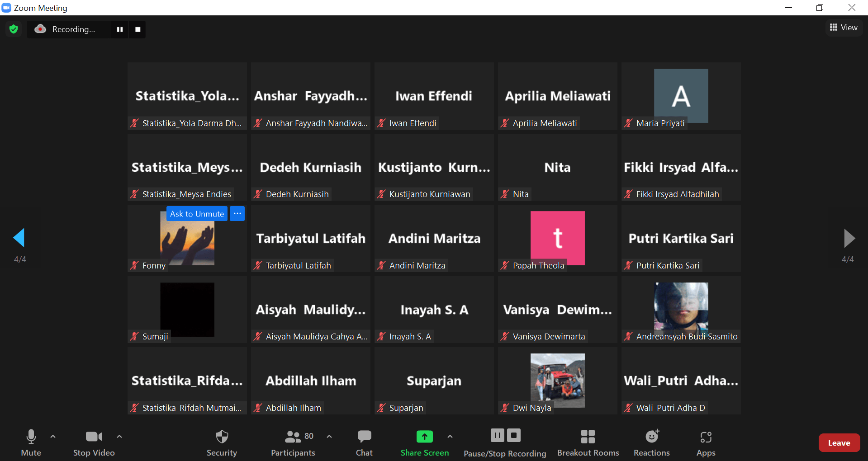Open the Apps panel
The height and width of the screenshot is (461, 868).
(706, 442)
